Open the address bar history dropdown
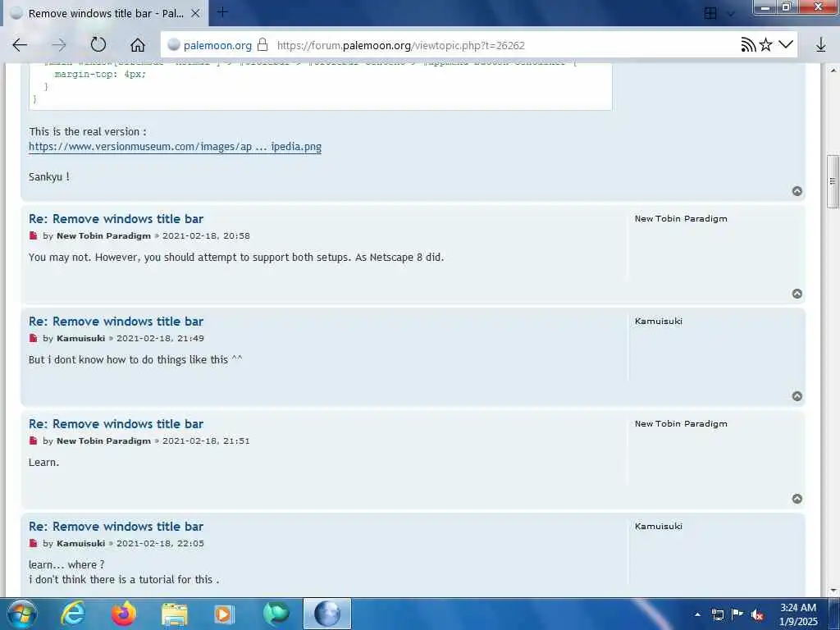This screenshot has width=840, height=630. [x=785, y=45]
